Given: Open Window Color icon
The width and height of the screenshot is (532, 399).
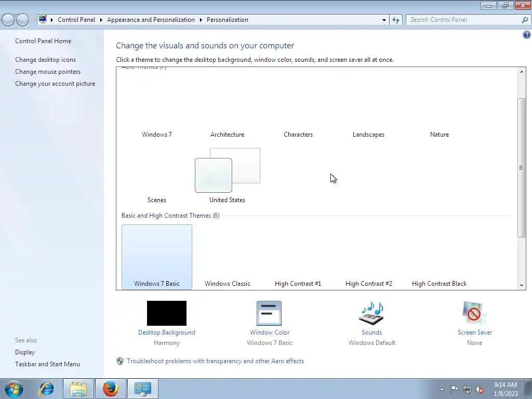Looking at the screenshot, I should [x=269, y=313].
